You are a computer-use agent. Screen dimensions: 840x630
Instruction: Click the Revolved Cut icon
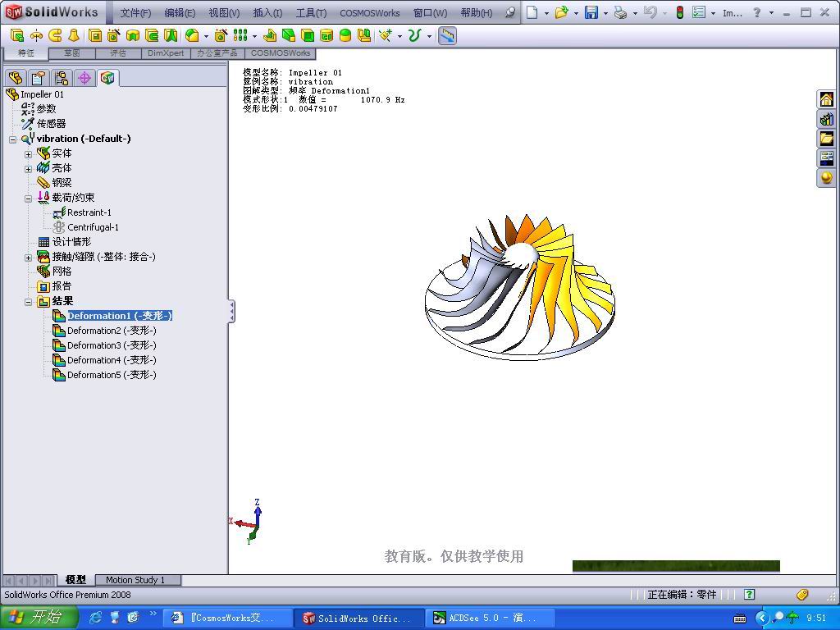[x=132, y=36]
